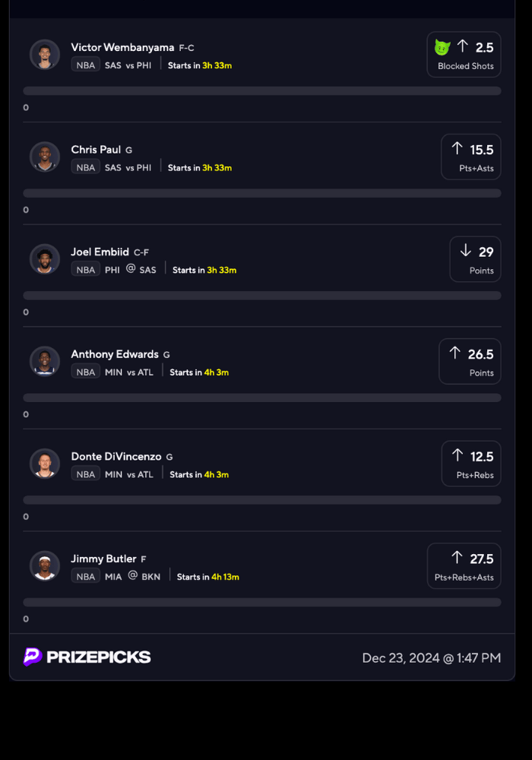This screenshot has width=532, height=760.
Task: Select the 12.5 Pts+Rebs pick box
Action: [x=471, y=464]
